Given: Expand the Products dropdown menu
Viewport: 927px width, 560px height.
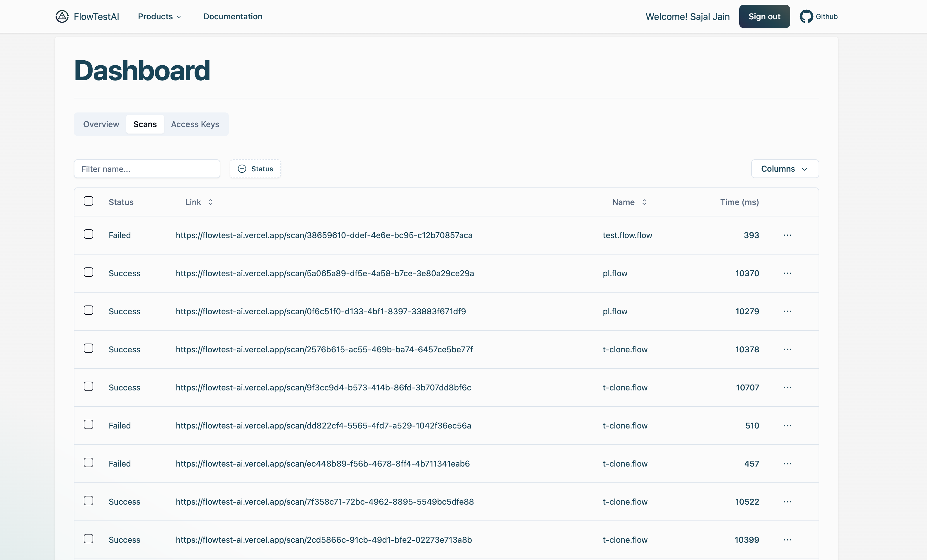Looking at the screenshot, I should click(159, 16).
